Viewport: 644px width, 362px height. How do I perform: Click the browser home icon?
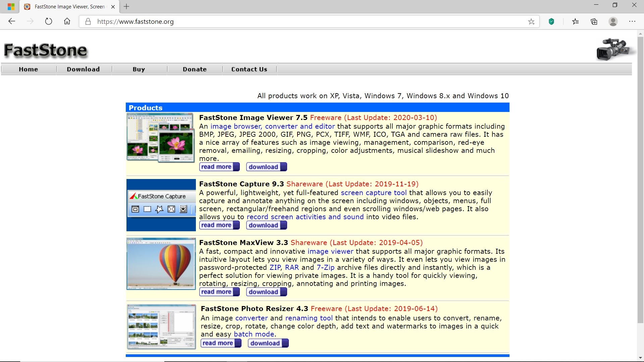(67, 21)
